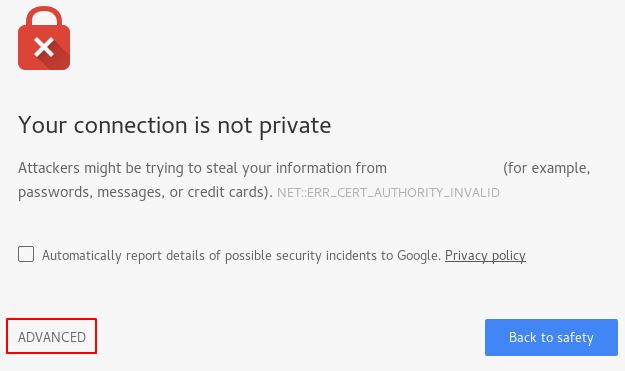This screenshot has height=371, width=625.
Task: Enable automatic security incident reporting checkbox
Action: [x=26, y=254]
